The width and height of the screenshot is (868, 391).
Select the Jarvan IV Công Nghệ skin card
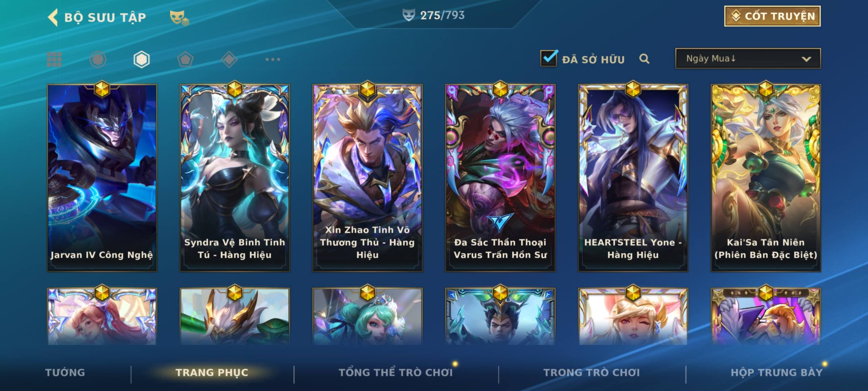102,177
